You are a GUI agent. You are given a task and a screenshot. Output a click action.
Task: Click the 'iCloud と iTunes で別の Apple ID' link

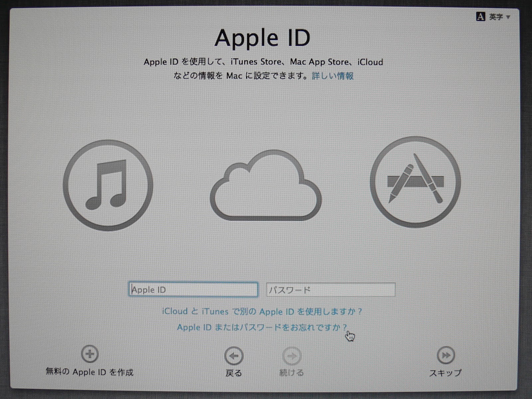coord(262,312)
